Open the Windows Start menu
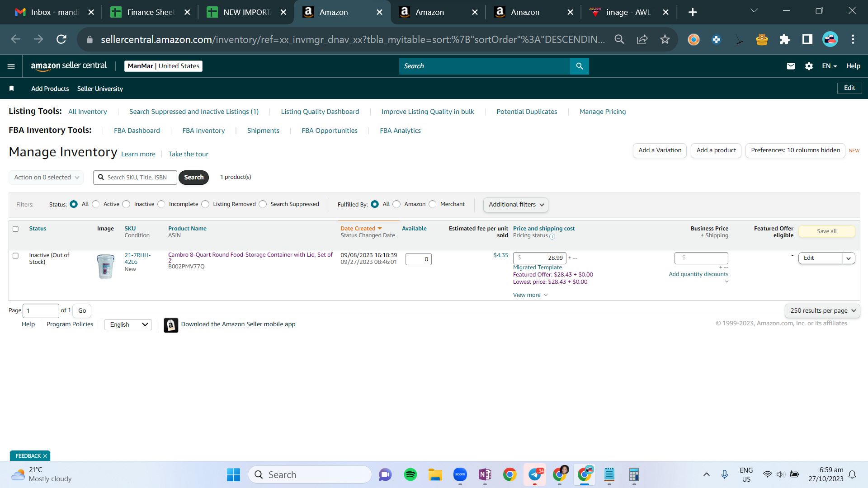This screenshot has width=868, height=488. [x=233, y=474]
